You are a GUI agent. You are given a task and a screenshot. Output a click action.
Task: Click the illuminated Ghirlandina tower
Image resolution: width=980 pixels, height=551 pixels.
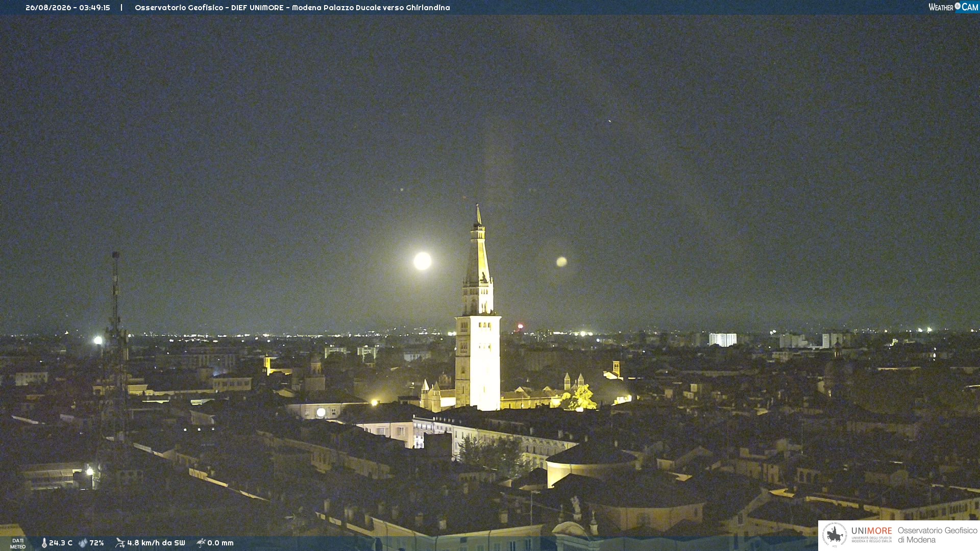pos(478,309)
